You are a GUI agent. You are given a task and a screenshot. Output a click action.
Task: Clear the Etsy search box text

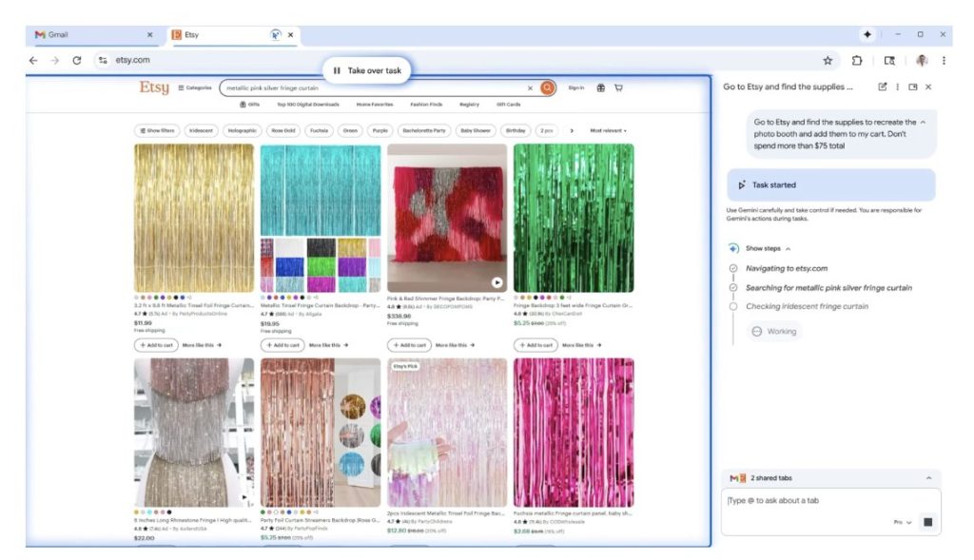click(530, 87)
